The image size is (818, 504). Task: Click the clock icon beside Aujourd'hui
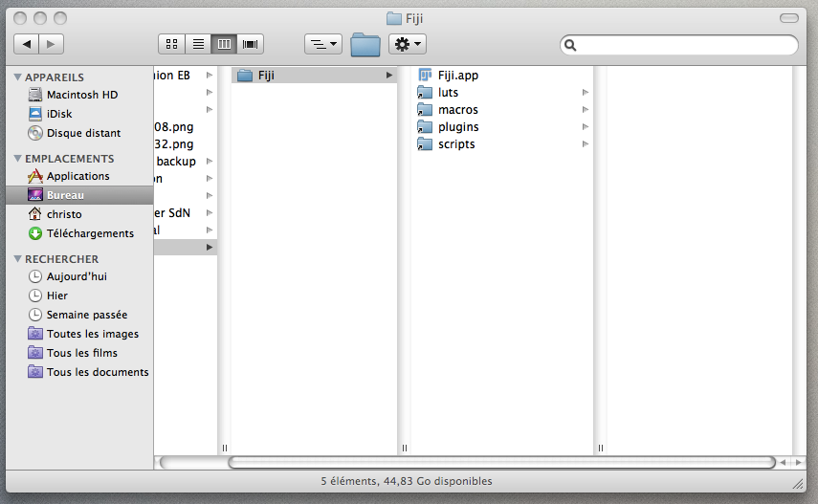pyautogui.click(x=35, y=276)
